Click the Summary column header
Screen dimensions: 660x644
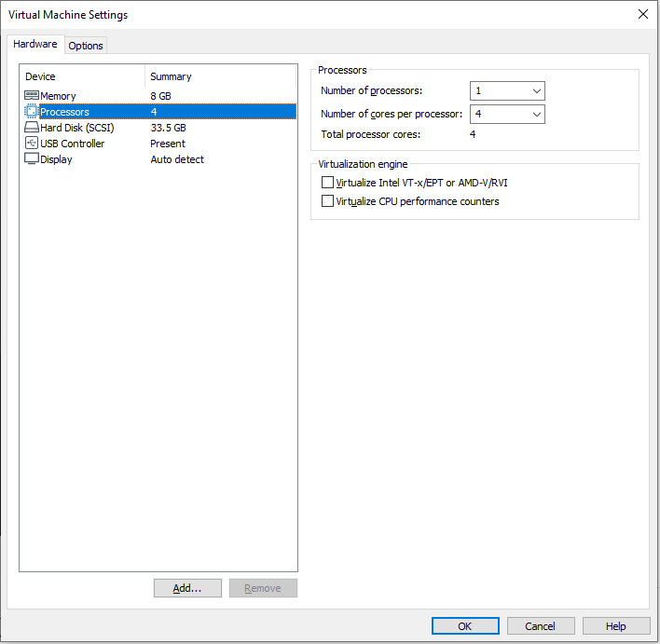coord(171,76)
